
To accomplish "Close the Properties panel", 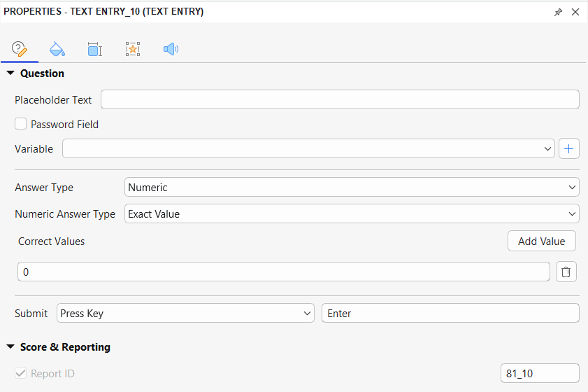I will coord(575,12).
